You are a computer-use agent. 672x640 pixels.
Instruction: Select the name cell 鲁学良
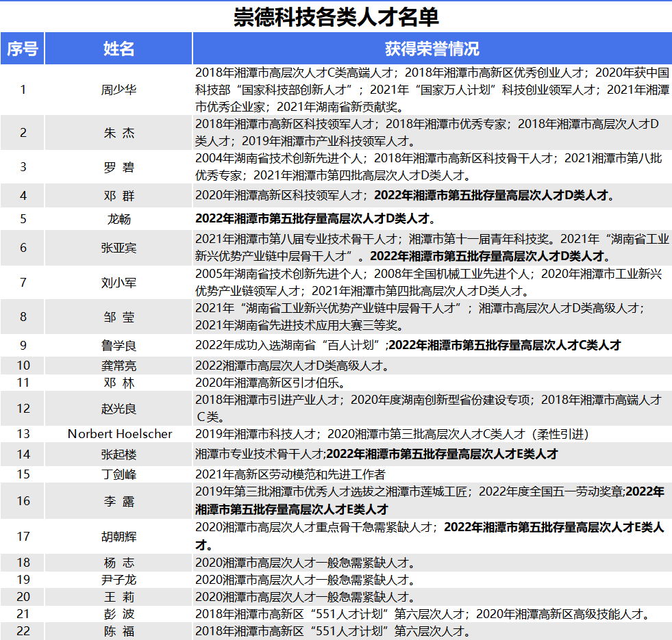click(x=119, y=346)
